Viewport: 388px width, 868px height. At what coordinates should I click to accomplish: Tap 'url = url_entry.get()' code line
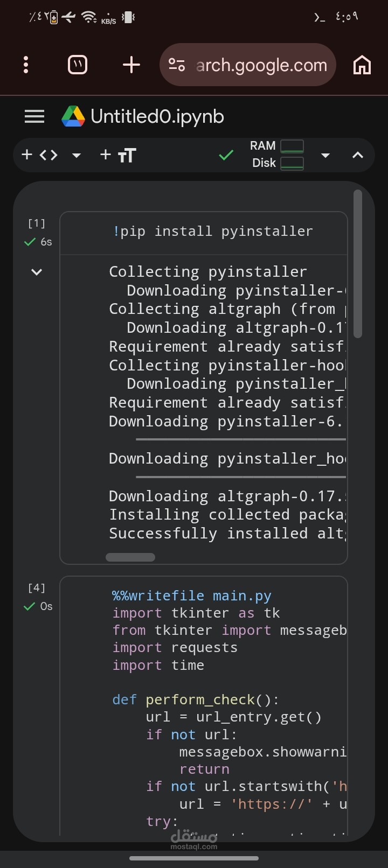234,717
